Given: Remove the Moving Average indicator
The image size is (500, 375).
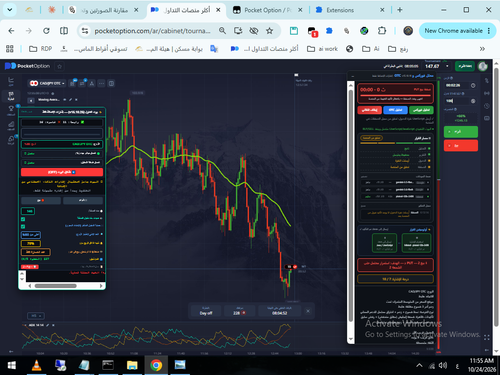Looking at the screenshot, I should (x=76, y=100).
